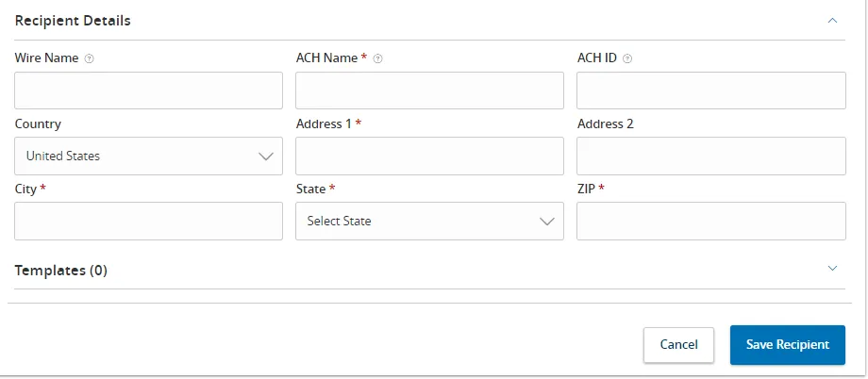Screen dimensions: 868x379
Task: Select the ZIP code input field
Action: 710,222
